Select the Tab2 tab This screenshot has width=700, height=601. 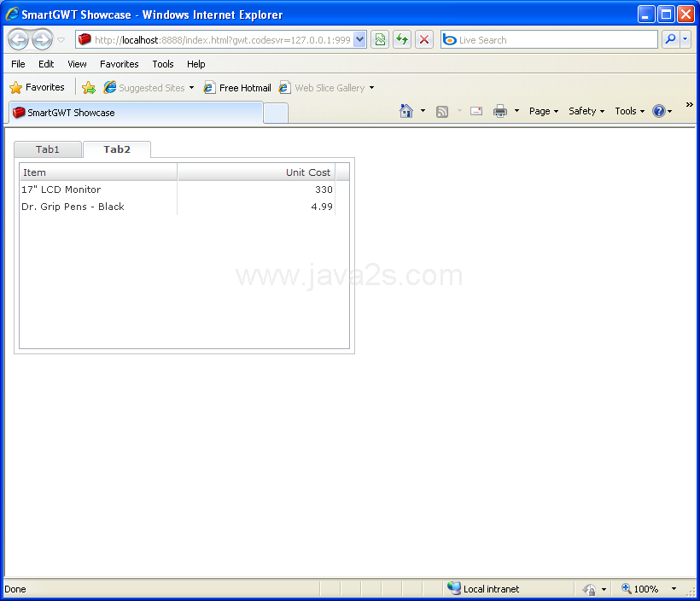coord(117,149)
